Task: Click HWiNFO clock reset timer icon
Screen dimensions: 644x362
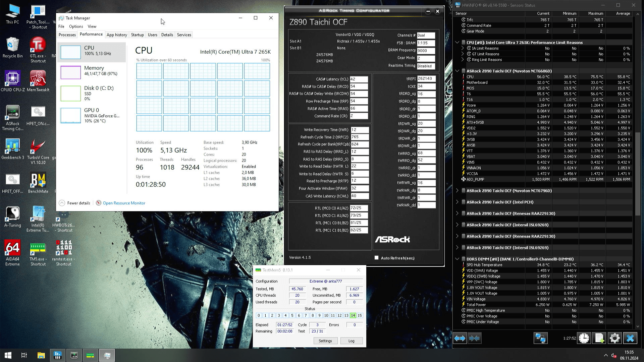Action: 584,338
